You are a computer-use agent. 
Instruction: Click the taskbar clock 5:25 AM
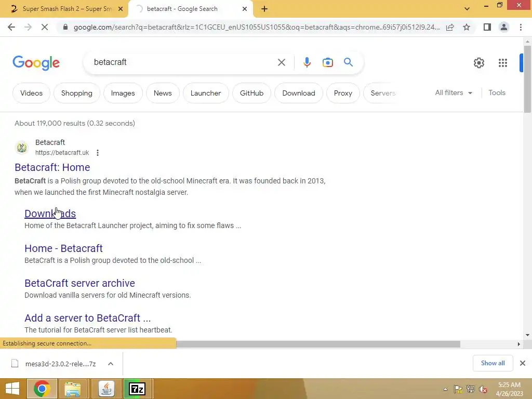click(509, 389)
